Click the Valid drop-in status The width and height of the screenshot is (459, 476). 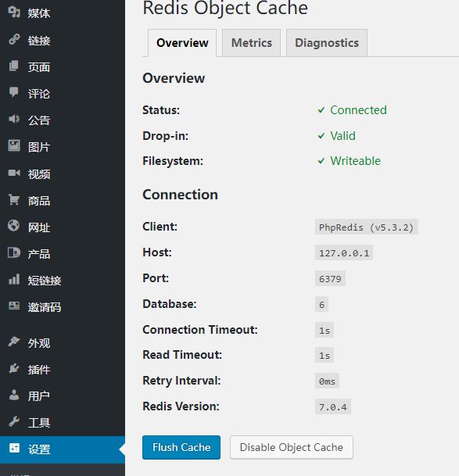coord(342,136)
